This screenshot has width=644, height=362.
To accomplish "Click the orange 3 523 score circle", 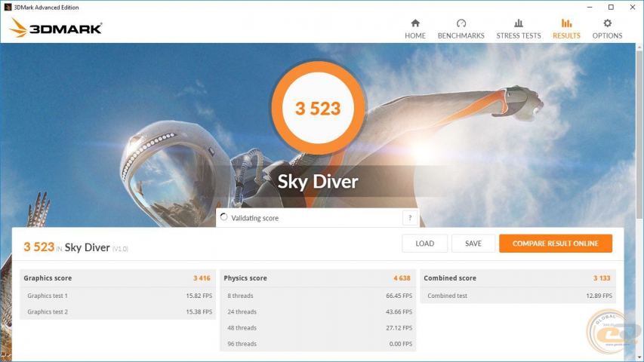I will tap(318, 109).
